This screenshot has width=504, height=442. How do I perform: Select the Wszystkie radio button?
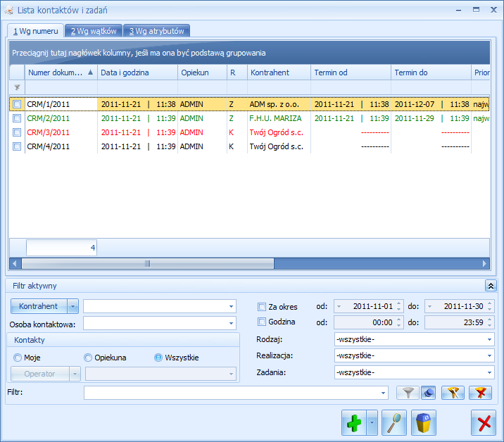(158, 358)
